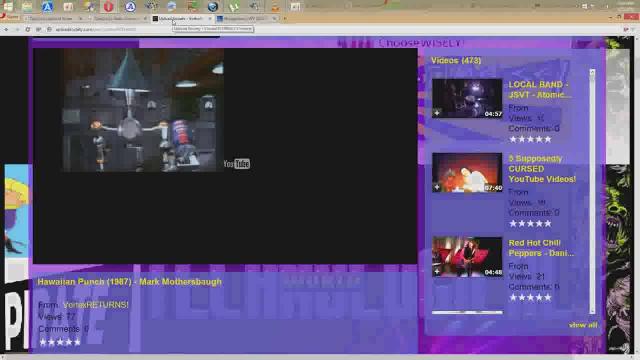The image size is (640, 360).
Task: Open uploader VortexRETURNS! profile link
Action: (x=96, y=304)
